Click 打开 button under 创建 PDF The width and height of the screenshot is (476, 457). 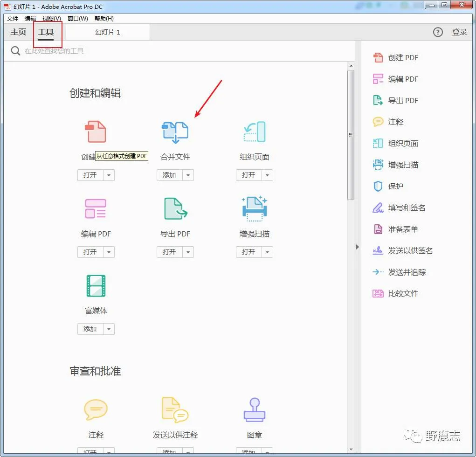[x=90, y=175]
